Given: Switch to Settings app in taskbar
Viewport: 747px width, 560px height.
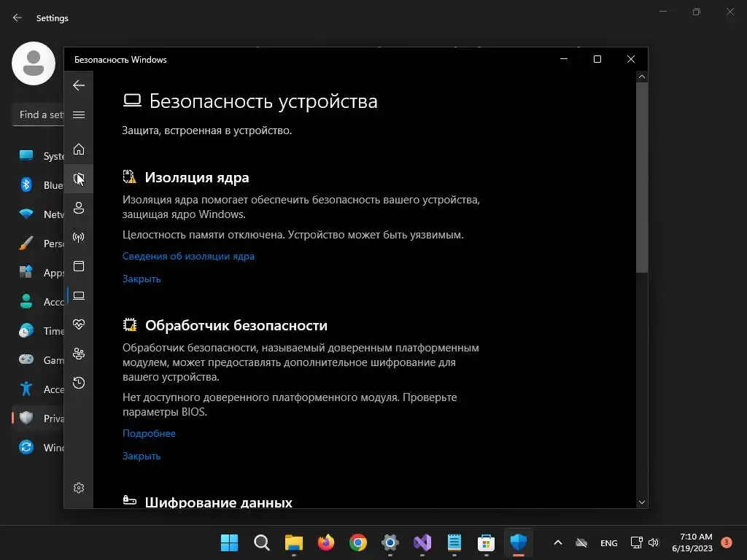Looking at the screenshot, I should [x=390, y=542].
